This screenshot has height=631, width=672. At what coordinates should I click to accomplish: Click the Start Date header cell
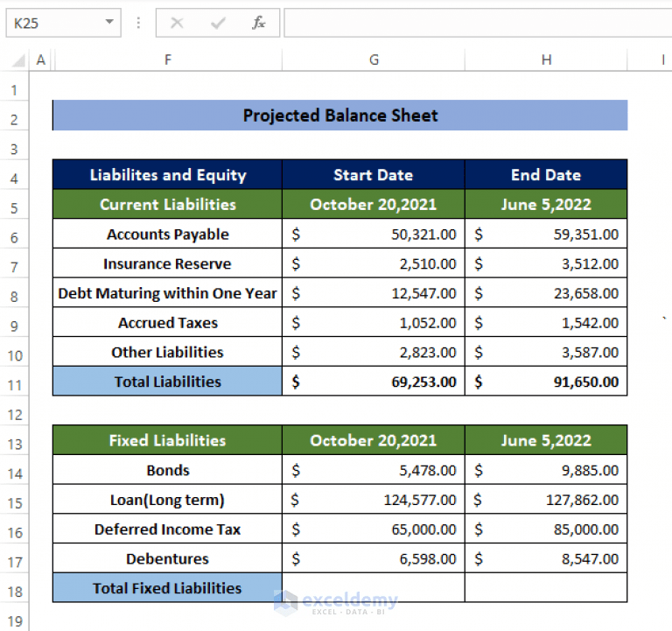374,174
